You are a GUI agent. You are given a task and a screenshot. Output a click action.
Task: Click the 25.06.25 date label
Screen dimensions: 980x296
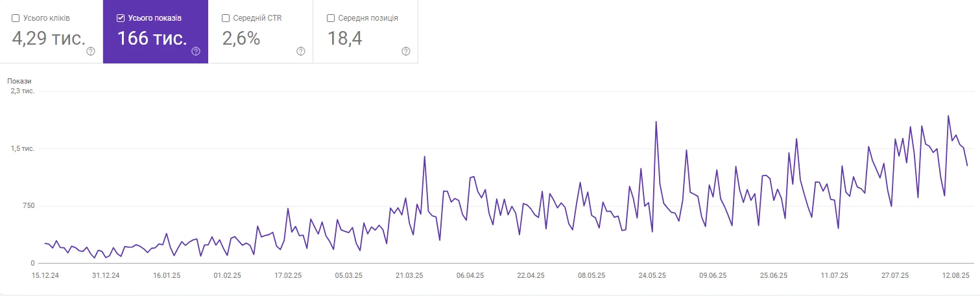774,275
